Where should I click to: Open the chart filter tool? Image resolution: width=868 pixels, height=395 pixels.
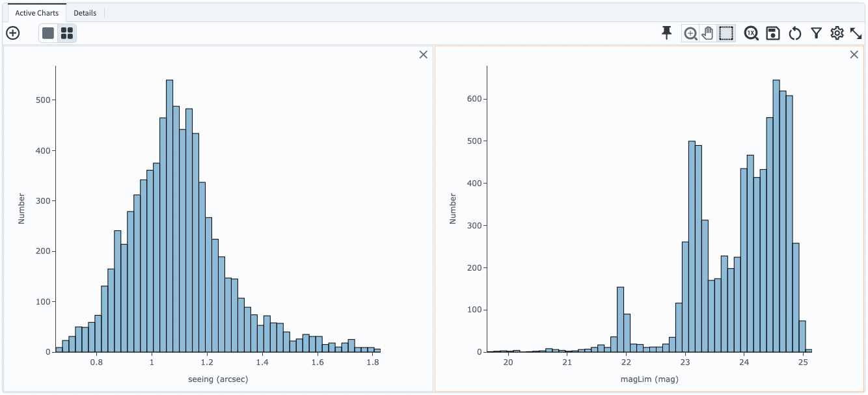pyautogui.click(x=817, y=33)
